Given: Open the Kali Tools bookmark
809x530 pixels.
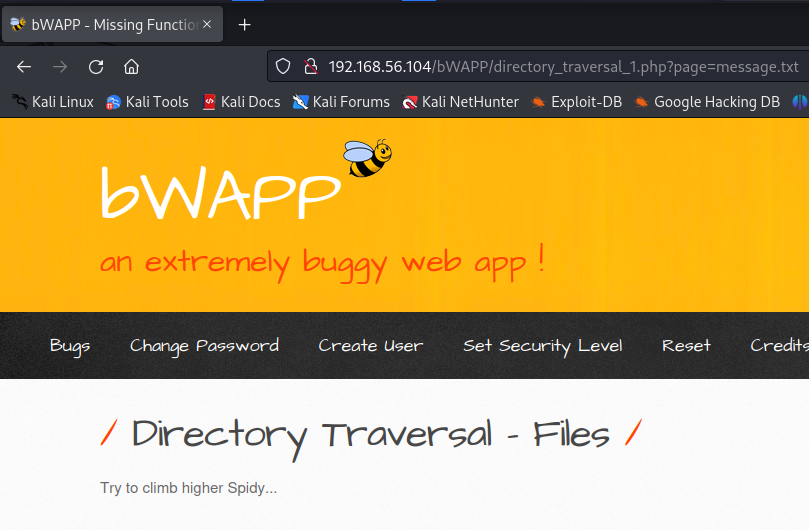Looking at the screenshot, I should coord(147,102).
